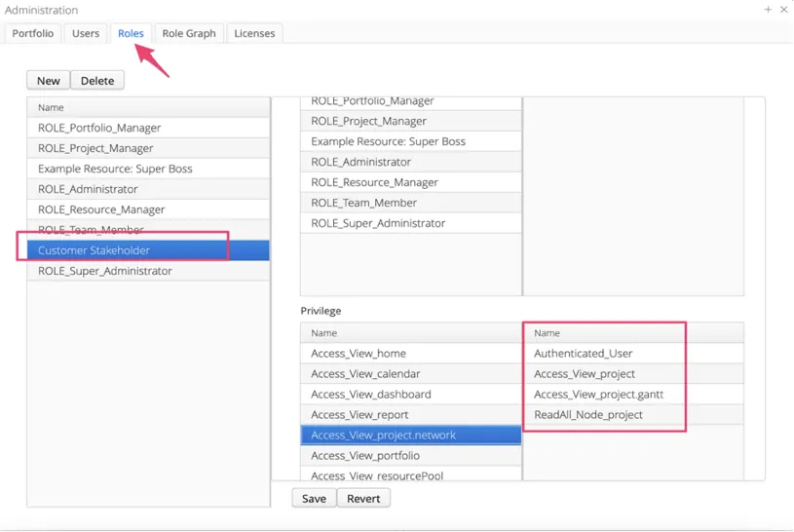The image size is (794, 532).
Task: Select the Roles tab
Action: [x=131, y=33]
